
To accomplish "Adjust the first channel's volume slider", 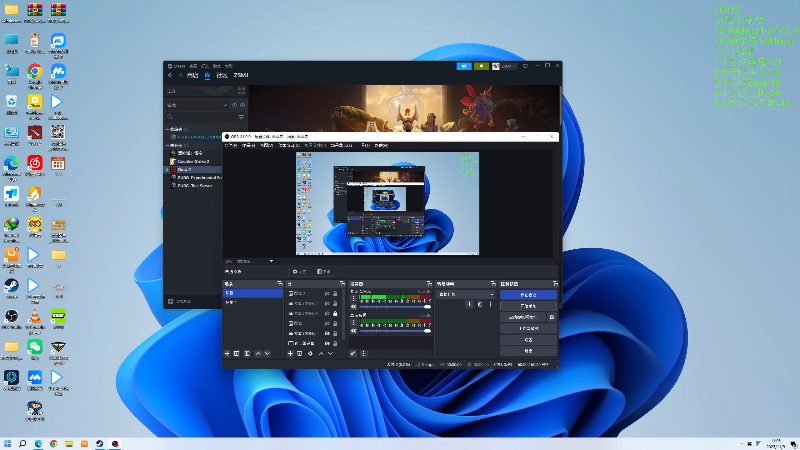I will click(x=427, y=309).
